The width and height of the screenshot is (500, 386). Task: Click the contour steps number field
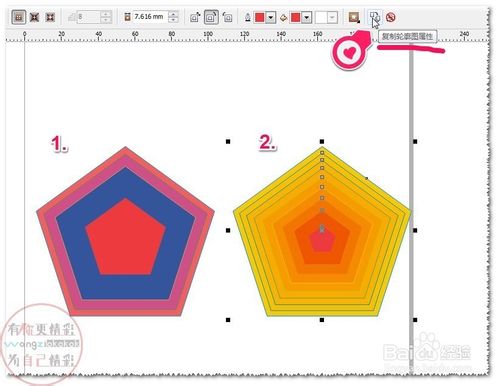click(x=88, y=17)
